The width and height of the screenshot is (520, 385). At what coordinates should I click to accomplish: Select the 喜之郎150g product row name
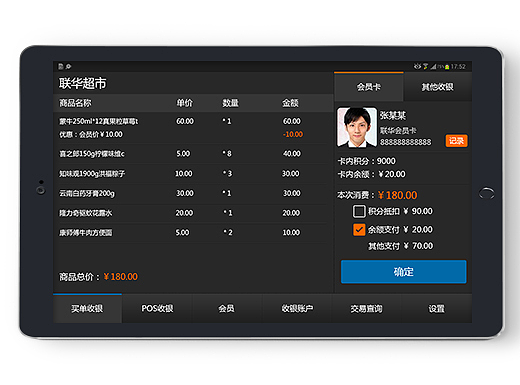(x=92, y=154)
